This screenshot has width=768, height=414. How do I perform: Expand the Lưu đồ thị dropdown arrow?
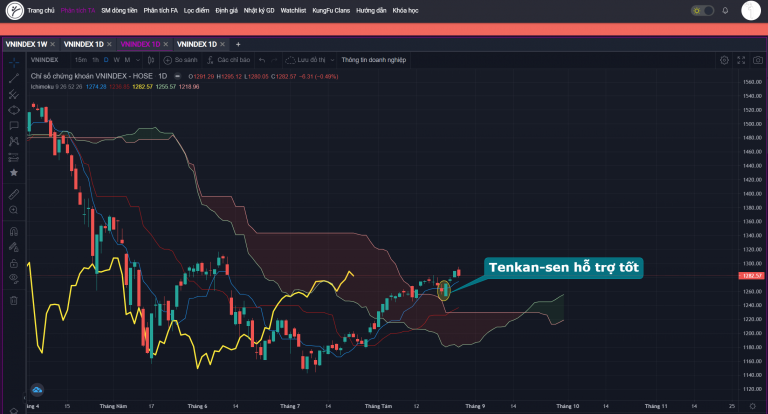tap(332, 60)
